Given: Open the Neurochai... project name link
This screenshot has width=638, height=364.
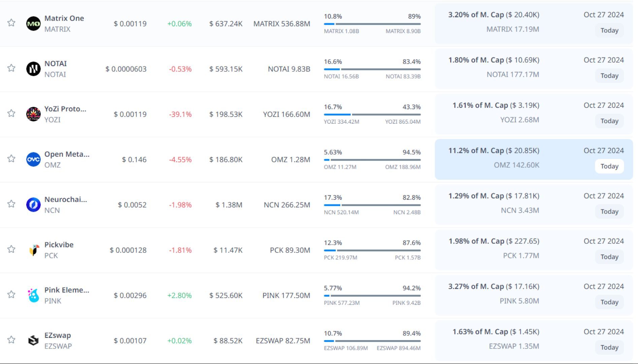Looking at the screenshot, I should 66,199.
